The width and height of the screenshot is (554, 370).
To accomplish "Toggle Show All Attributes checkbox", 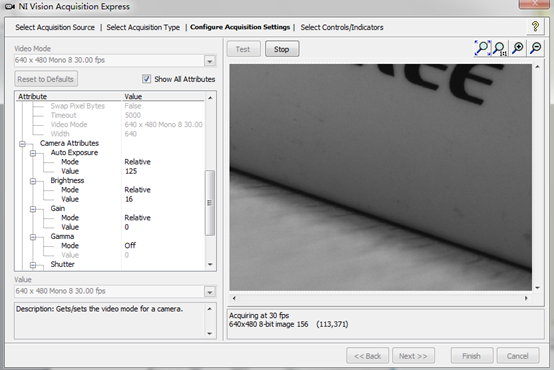I will pos(146,79).
